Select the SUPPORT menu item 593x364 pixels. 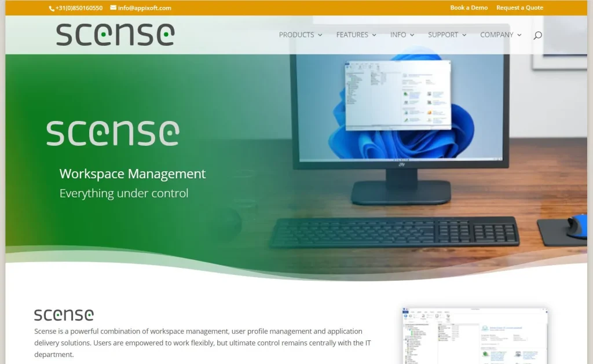click(443, 35)
